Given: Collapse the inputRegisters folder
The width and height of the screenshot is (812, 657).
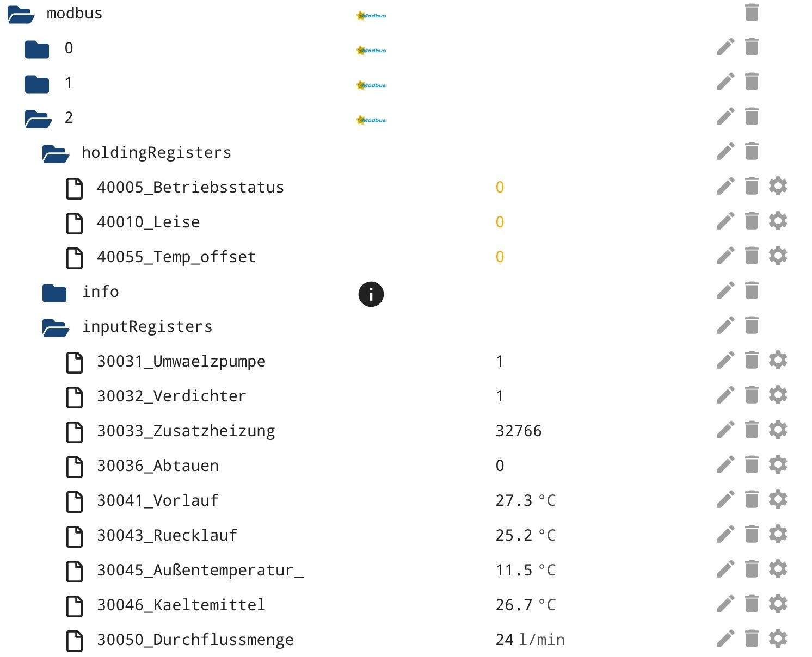Looking at the screenshot, I should coord(56,327).
